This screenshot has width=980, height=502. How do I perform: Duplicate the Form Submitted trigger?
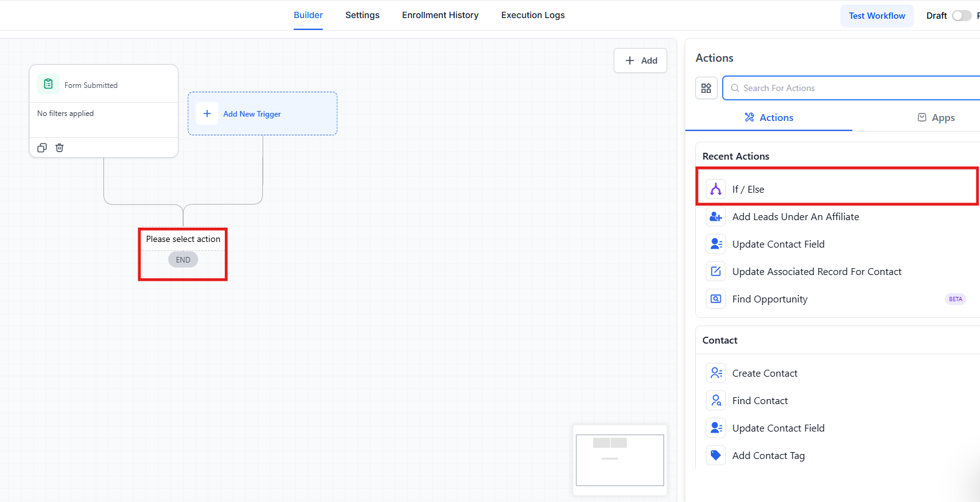42,148
